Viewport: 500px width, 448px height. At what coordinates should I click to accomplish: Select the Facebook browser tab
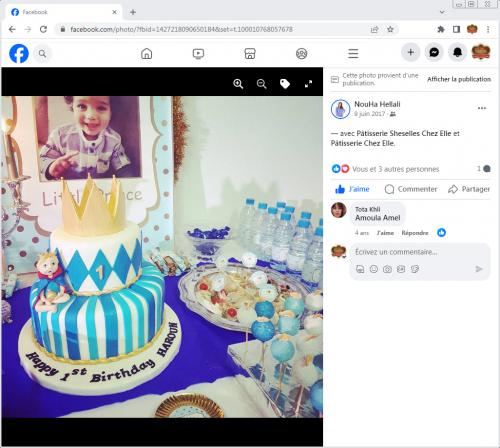pyautogui.click(x=63, y=12)
